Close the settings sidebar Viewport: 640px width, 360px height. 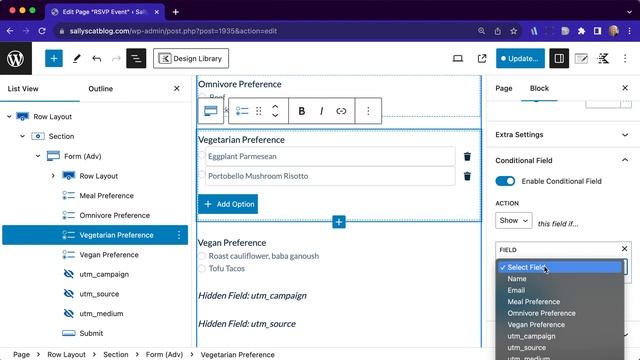point(625,88)
